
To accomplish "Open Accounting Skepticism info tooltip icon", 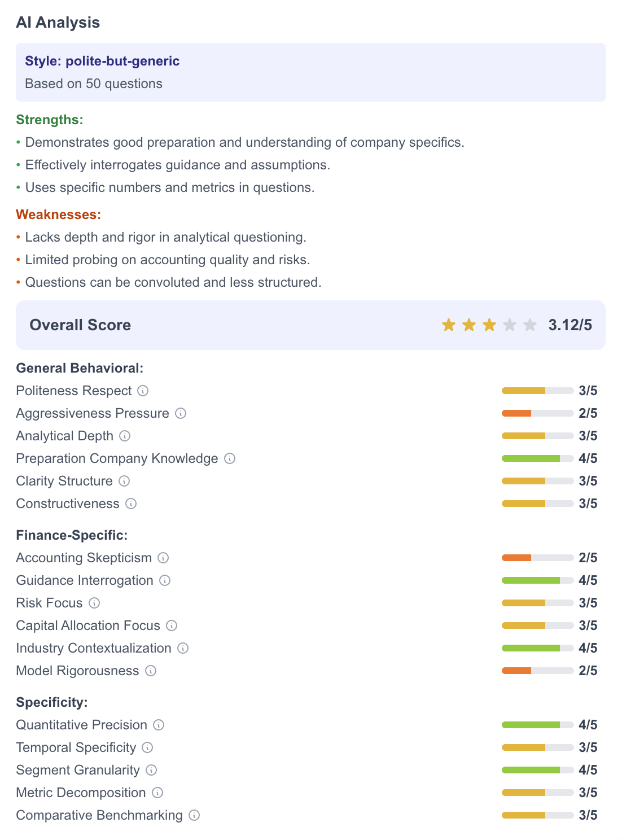I will click(x=163, y=558).
